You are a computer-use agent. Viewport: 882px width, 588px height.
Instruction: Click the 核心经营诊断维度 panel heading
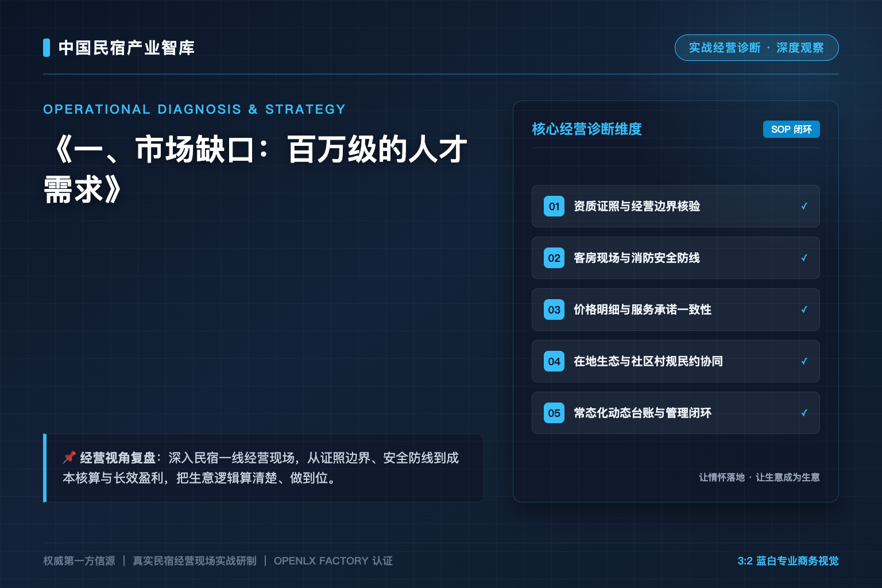(587, 129)
